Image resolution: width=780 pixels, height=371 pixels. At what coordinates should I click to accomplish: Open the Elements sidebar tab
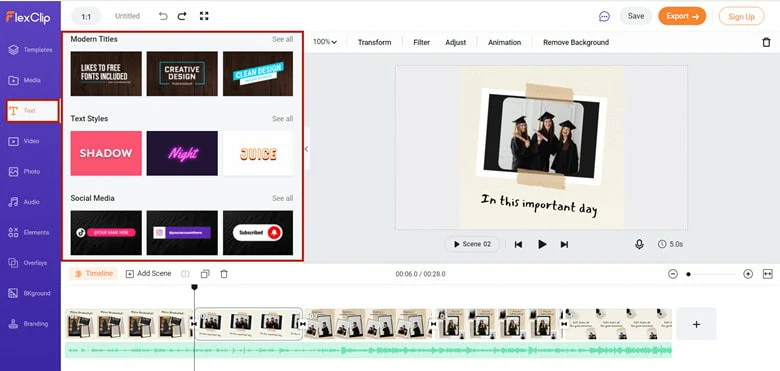[x=30, y=232]
